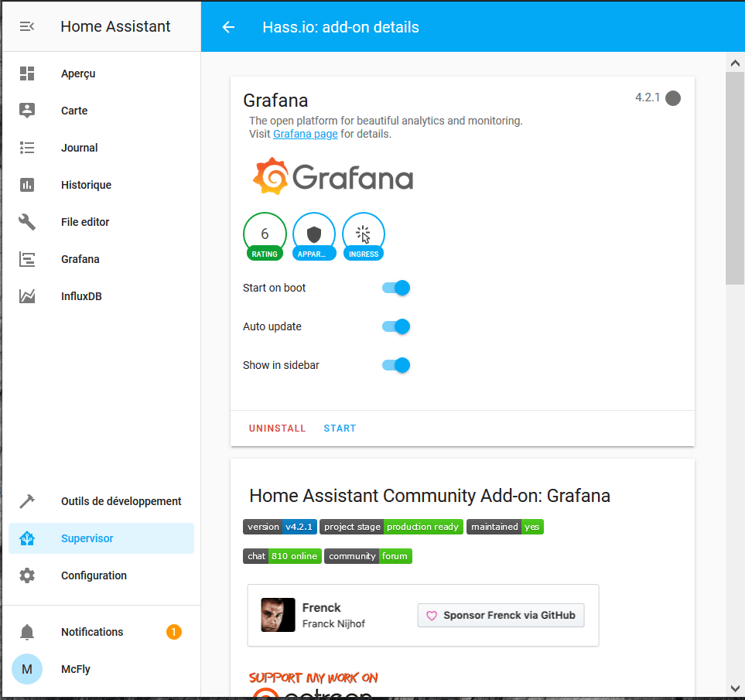This screenshot has width=745, height=700.
Task: Click Sponsor Frenck via GitHub button
Action: 501,616
